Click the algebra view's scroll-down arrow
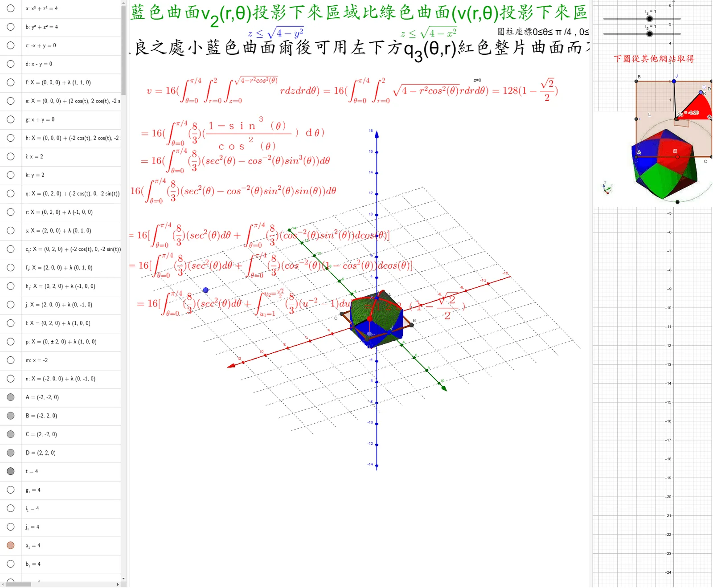 click(x=123, y=578)
